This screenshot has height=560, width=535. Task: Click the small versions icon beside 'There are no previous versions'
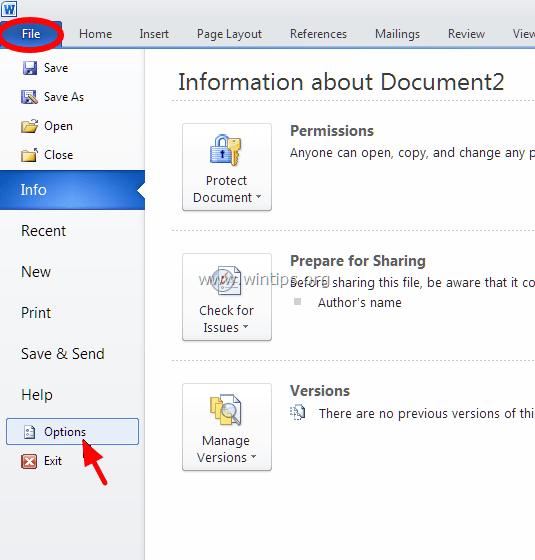point(298,412)
